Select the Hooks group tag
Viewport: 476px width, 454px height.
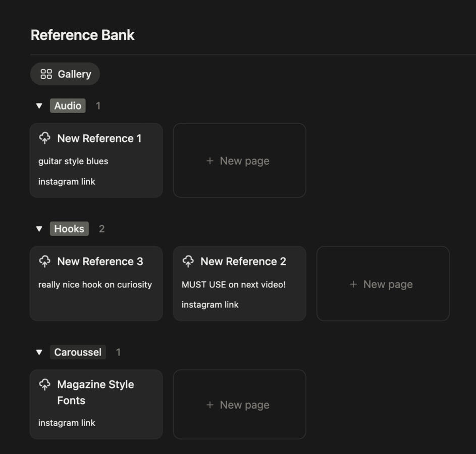coord(69,229)
